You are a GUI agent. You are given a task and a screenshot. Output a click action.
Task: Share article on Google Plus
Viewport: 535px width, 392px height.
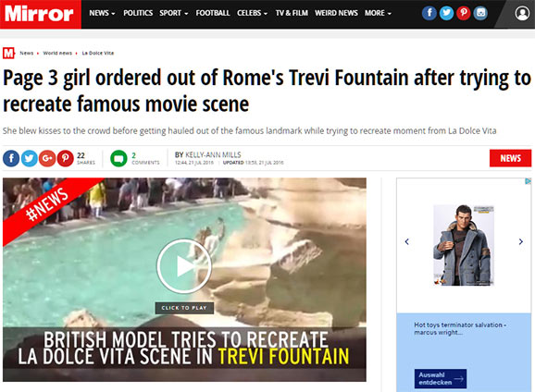click(47, 158)
